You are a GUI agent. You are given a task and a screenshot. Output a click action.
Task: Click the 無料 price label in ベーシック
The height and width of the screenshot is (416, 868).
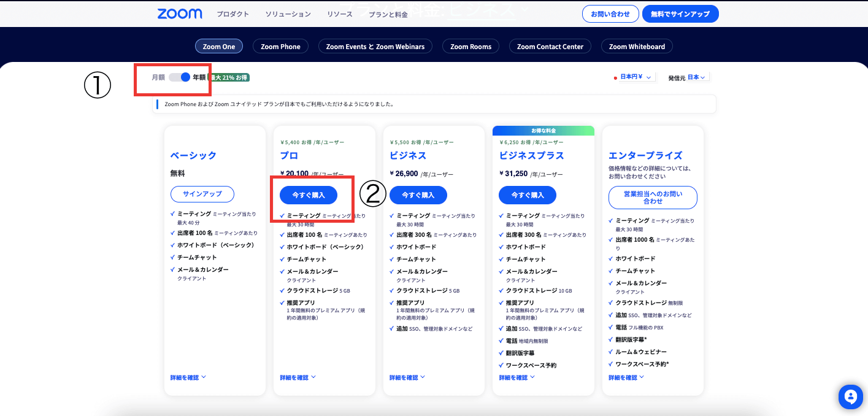[x=177, y=174]
